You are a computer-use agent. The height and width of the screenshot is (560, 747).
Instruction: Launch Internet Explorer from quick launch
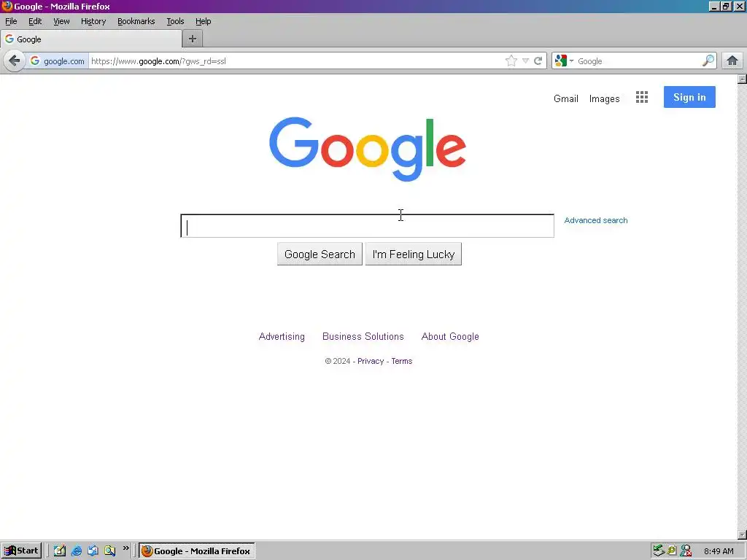click(76, 551)
